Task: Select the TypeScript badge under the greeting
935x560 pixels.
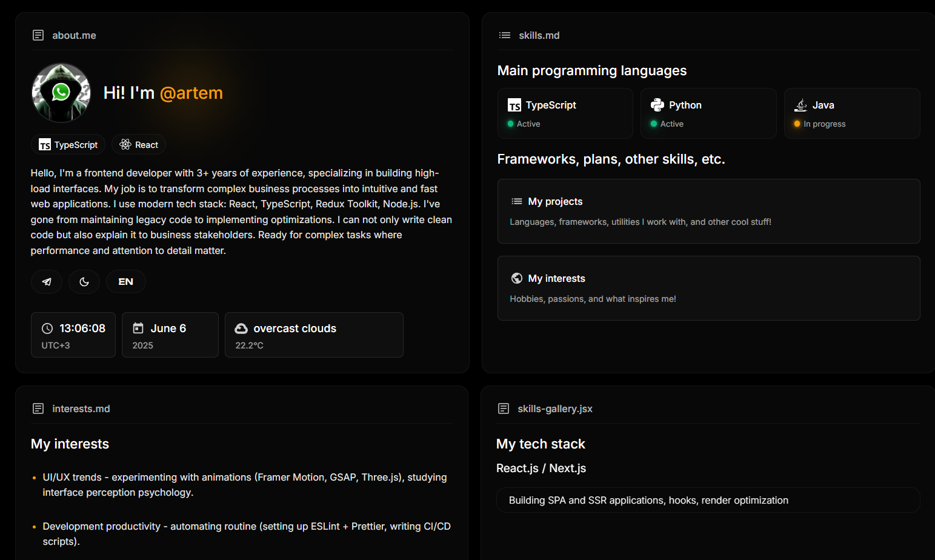Action: 68,144
